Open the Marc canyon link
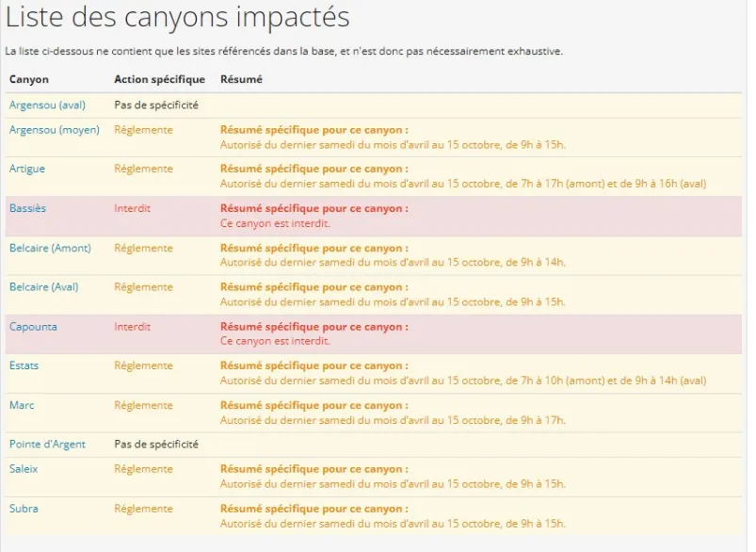The image size is (756, 552). click(x=22, y=405)
